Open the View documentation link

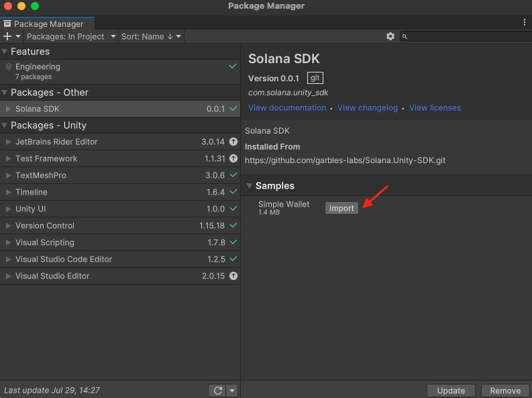click(287, 108)
